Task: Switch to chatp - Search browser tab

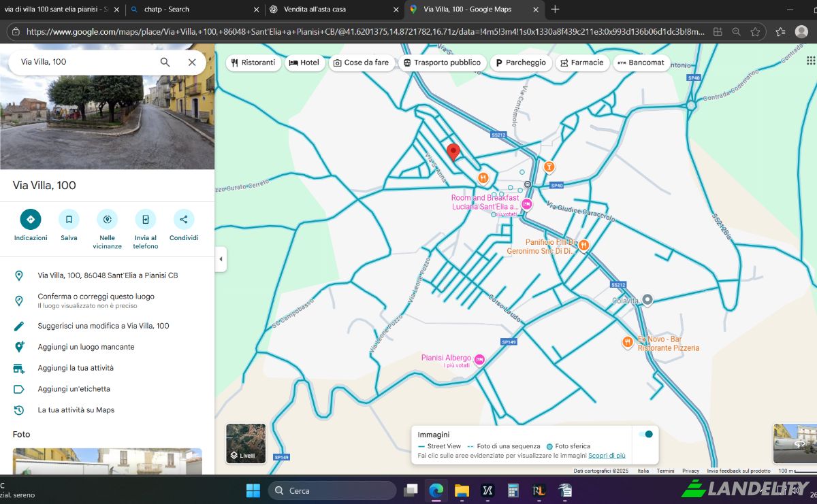Action: tap(194, 10)
